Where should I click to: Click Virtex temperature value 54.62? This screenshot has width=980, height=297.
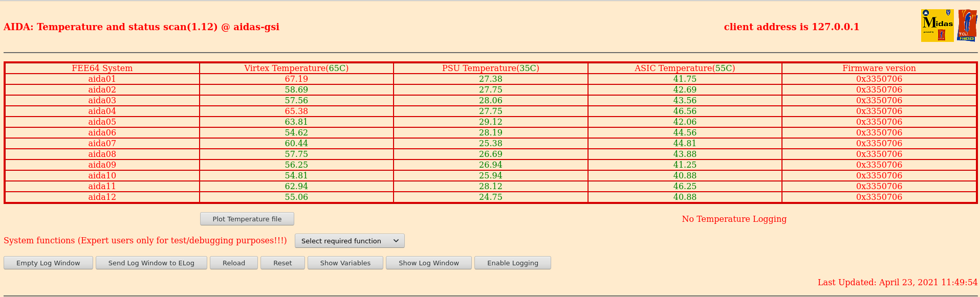tap(296, 132)
